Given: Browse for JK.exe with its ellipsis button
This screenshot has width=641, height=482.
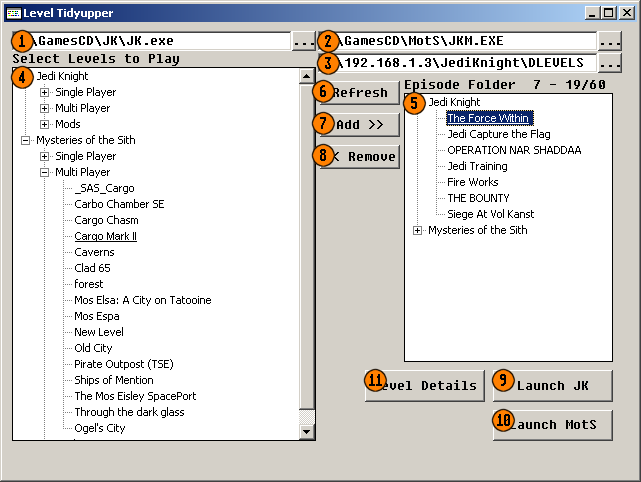Looking at the screenshot, I should point(304,41).
